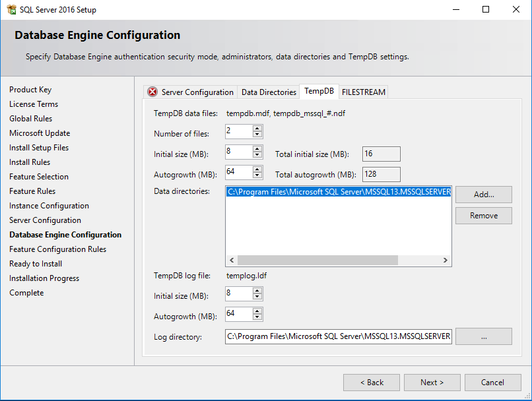Click data files Initial size field
Screen dimensions: 532x401
coord(239,152)
